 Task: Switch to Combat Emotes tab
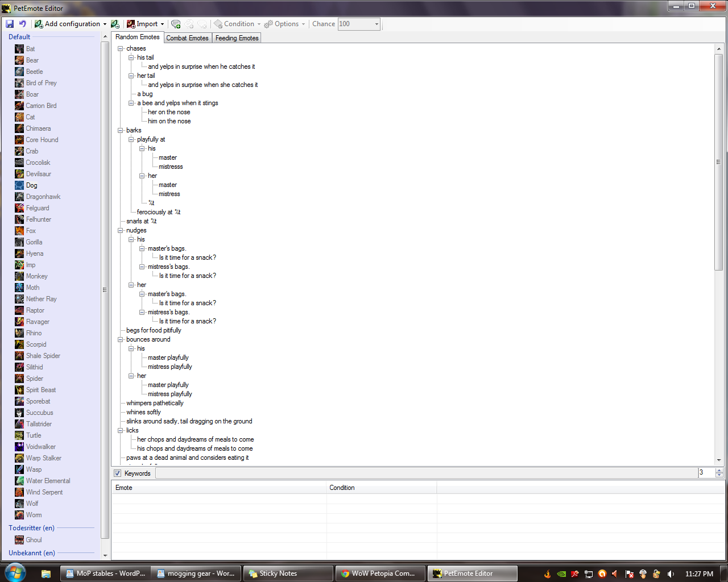pyautogui.click(x=188, y=38)
